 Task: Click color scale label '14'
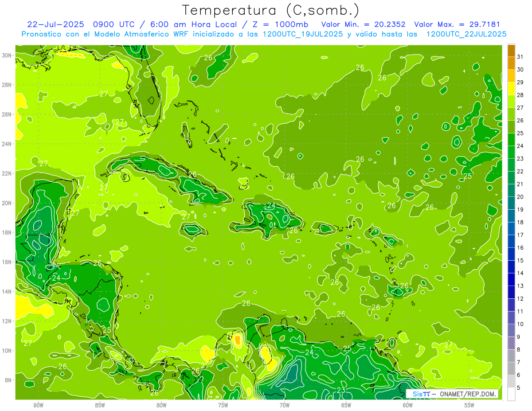(x=520, y=273)
